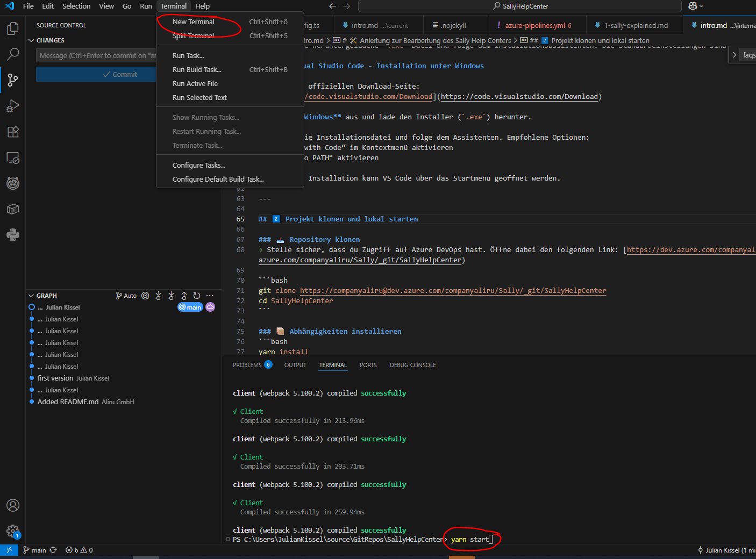The height and width of the screenshot is (559, 756).
Task: Click the remote window icon in status bar
Action: click(x=9, y=550)
